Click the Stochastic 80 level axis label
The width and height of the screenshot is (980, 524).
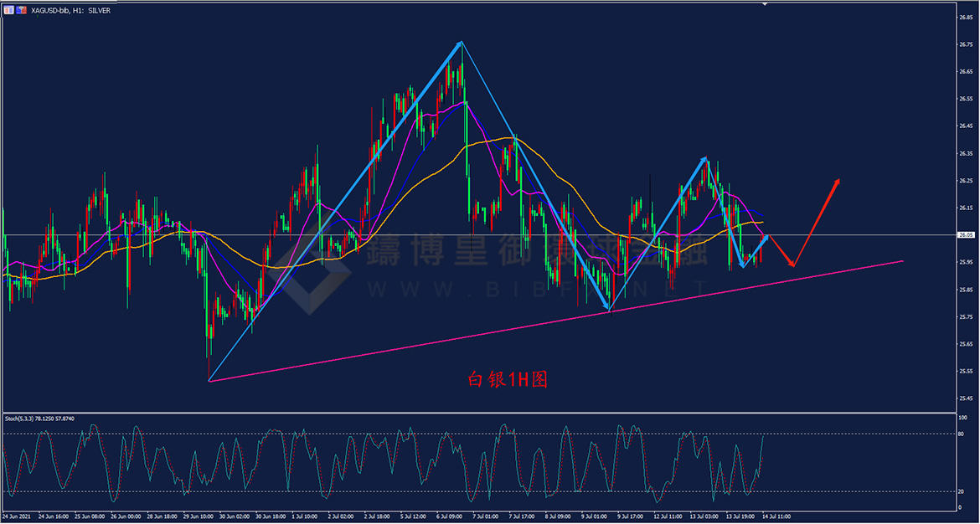tap(964, 433)
